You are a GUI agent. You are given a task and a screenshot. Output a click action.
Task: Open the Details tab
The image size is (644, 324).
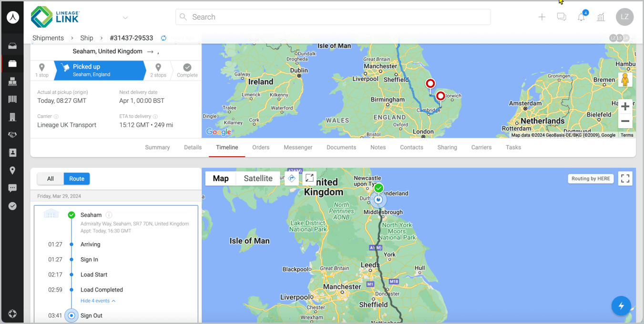pos(193,147)
